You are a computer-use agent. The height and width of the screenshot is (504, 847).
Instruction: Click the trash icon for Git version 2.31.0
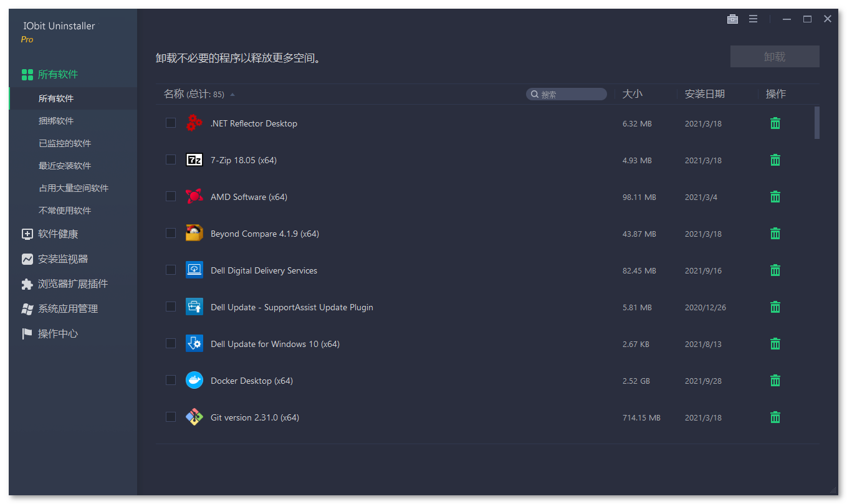(x=775, y=417)
